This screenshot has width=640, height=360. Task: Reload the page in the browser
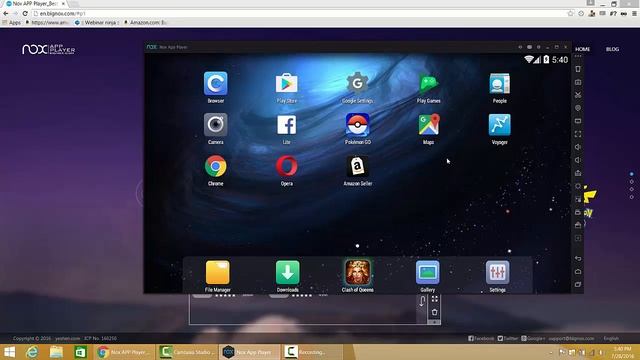click(24, 13)
